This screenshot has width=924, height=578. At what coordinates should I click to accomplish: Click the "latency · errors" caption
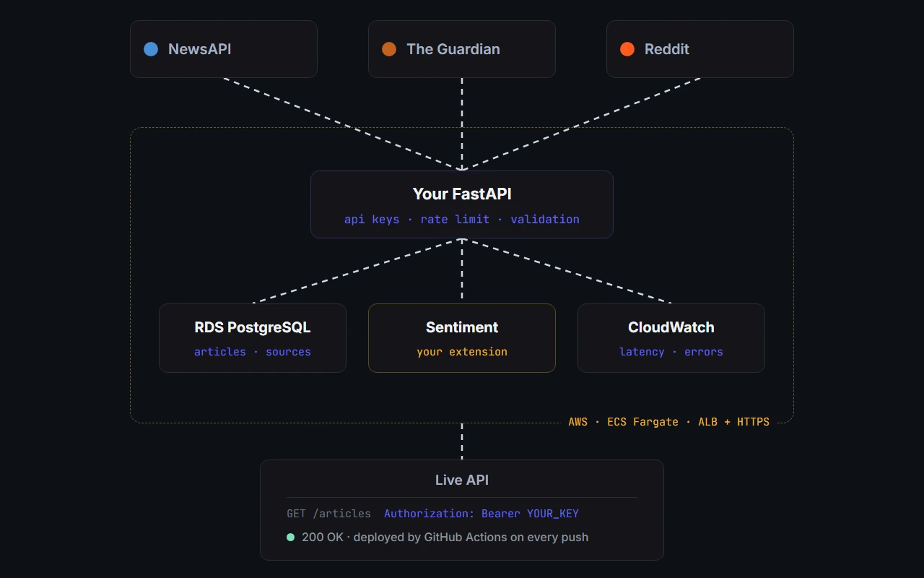pos(671,352)
